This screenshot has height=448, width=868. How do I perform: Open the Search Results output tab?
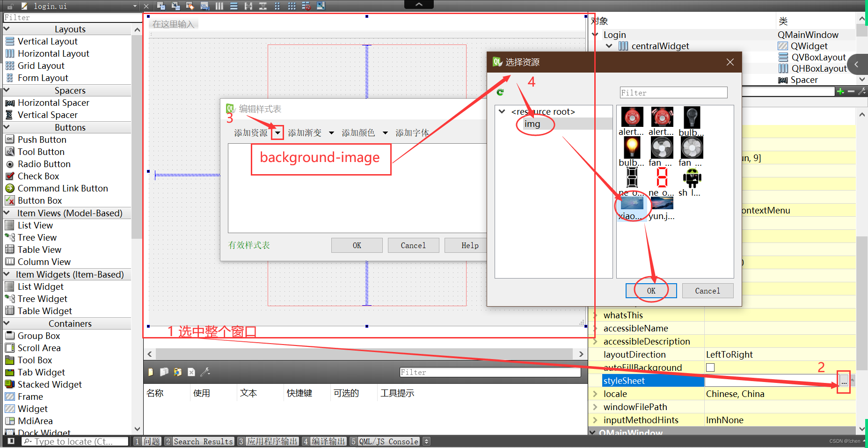pyautogui.click(x=199, y=441)
